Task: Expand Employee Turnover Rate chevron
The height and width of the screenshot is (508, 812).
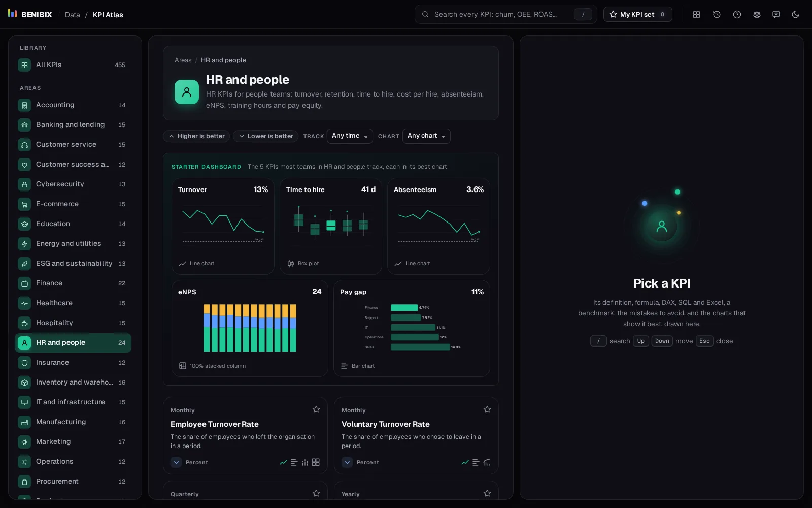Action: [176, 462]
